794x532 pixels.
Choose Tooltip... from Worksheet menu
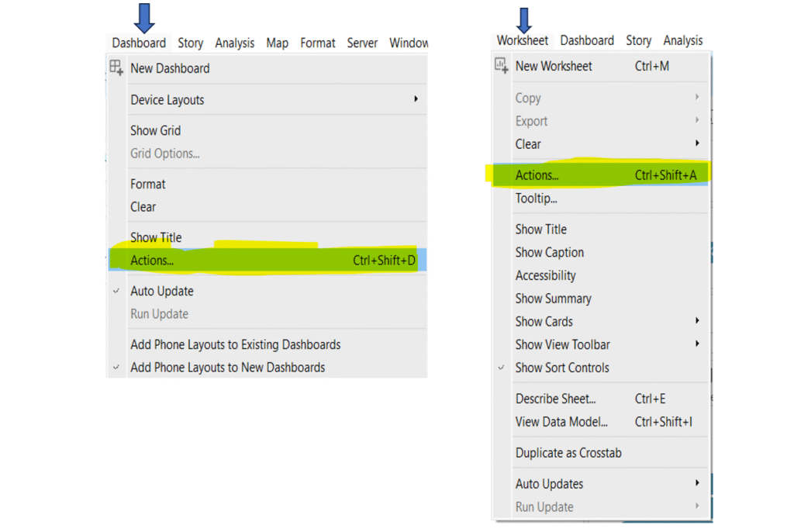[x=536, y=199]
